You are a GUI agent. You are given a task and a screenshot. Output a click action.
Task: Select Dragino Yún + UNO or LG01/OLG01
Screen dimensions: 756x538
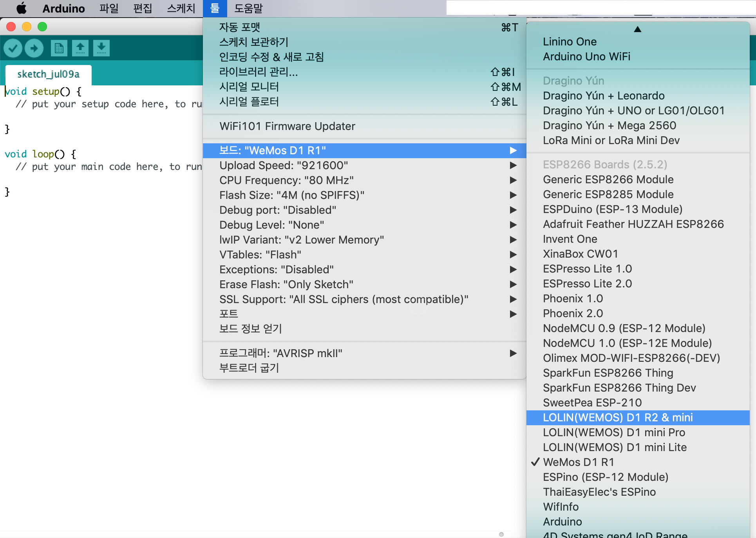(638, 110)
